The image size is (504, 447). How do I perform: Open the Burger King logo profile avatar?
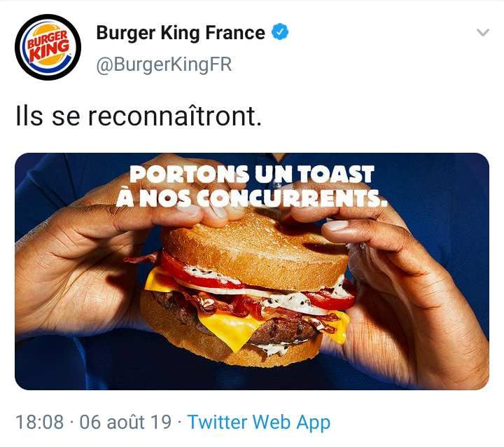point(48,48)
